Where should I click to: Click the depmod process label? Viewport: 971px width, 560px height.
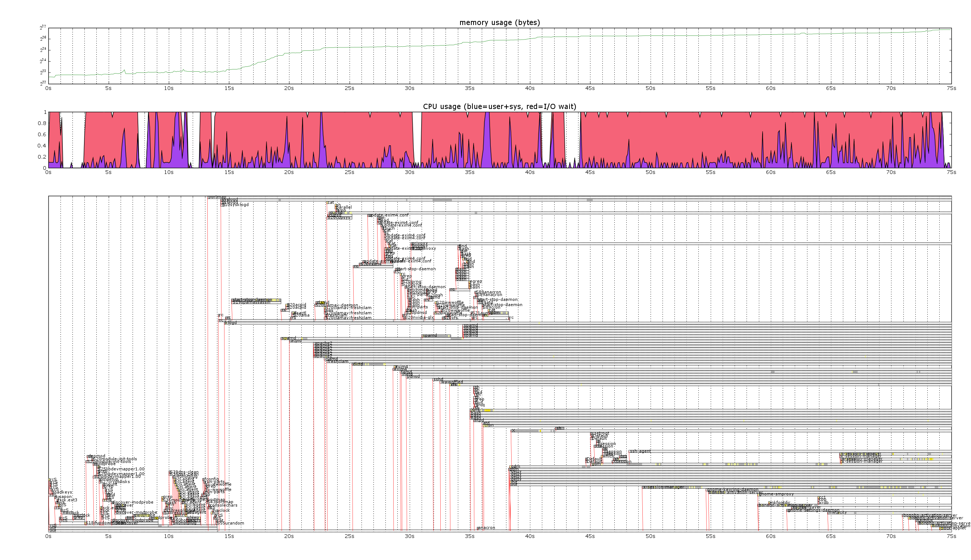click(x=97, y=456)
